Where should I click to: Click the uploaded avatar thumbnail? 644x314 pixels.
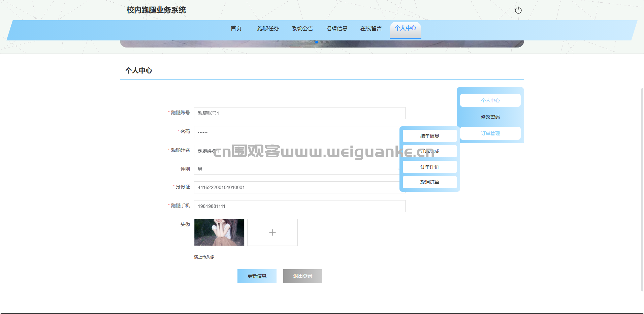click(x=219, y=232)
